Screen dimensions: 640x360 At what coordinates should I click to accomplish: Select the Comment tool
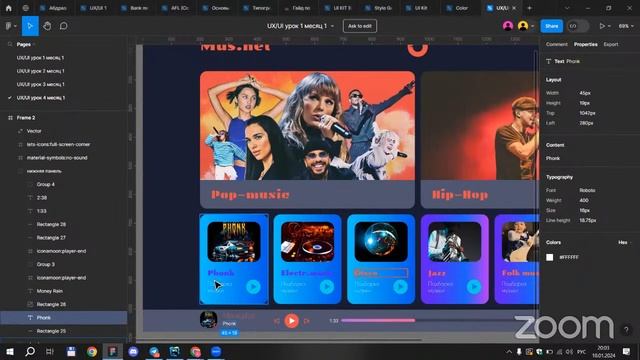64,26
